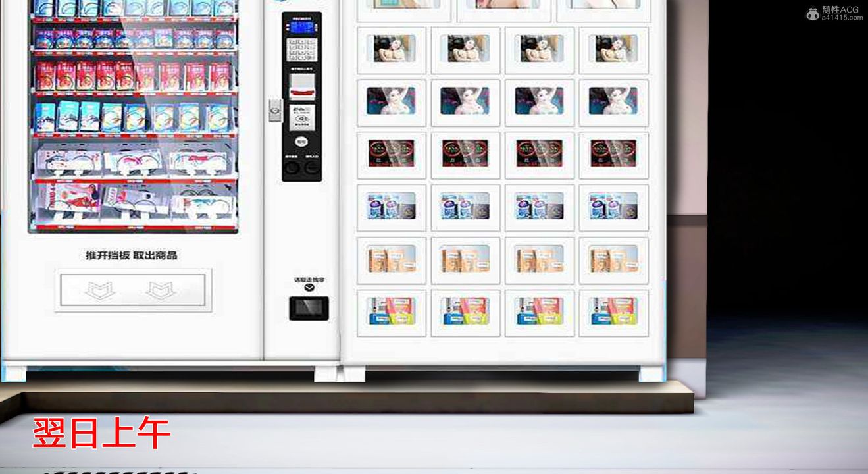The height and width of the screenshot is (474, 868).
Task: Click the left arrow on the pickup flap
Action: [101, 290]
